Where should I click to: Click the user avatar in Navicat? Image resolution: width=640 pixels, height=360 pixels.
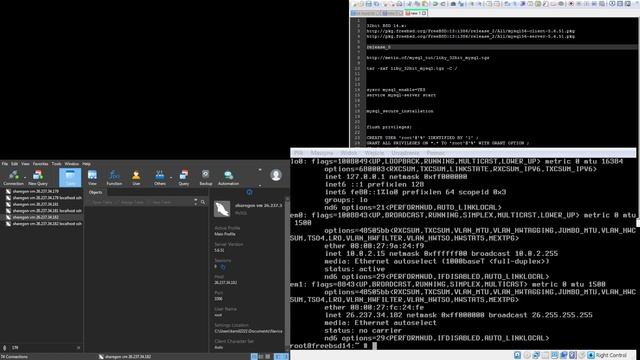pos(276,175)
